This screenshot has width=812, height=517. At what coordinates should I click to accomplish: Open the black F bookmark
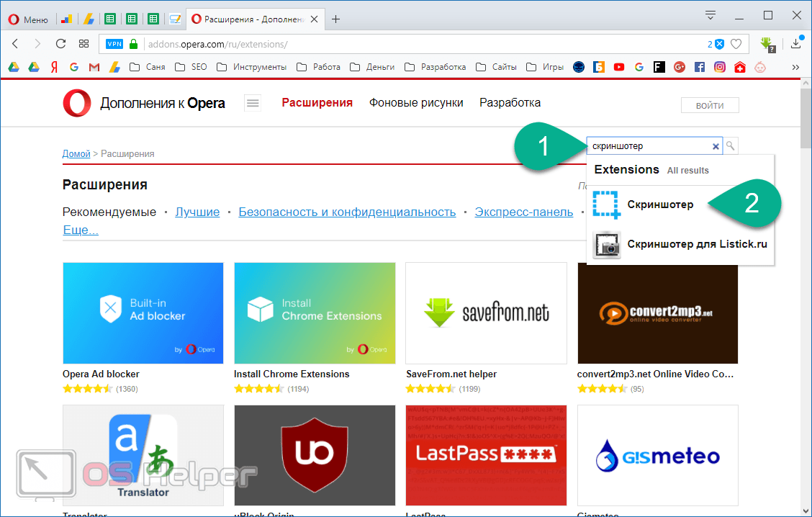[659, 67]
